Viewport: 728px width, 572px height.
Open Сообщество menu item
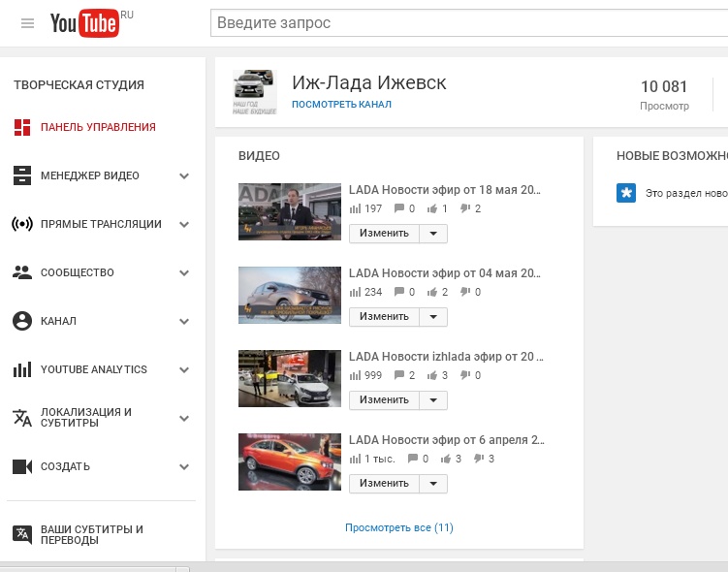click(x=78, y=272)
